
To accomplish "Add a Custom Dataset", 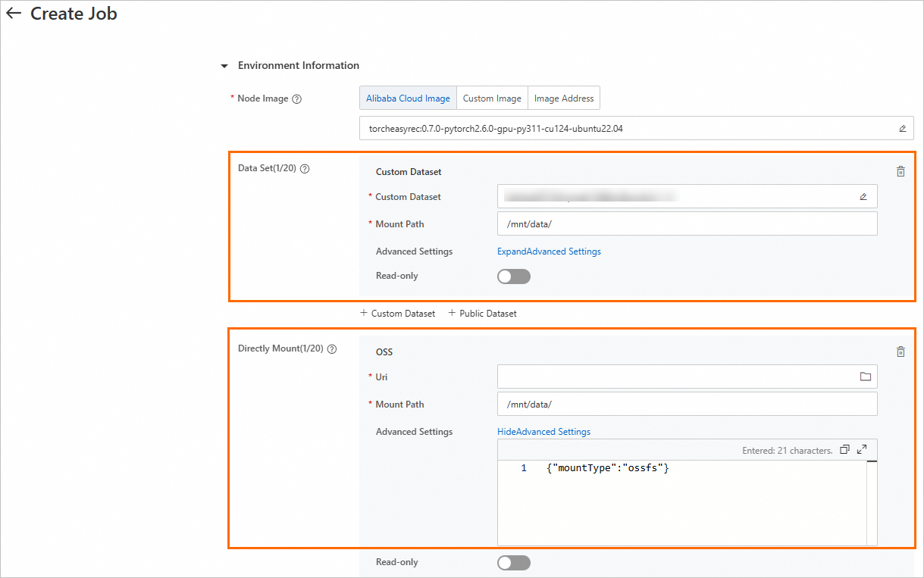I will pos(398,314).
